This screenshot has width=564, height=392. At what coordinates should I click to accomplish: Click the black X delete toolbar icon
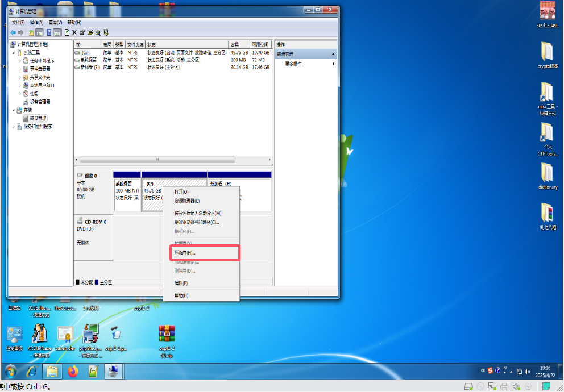(x=74, y=32)
